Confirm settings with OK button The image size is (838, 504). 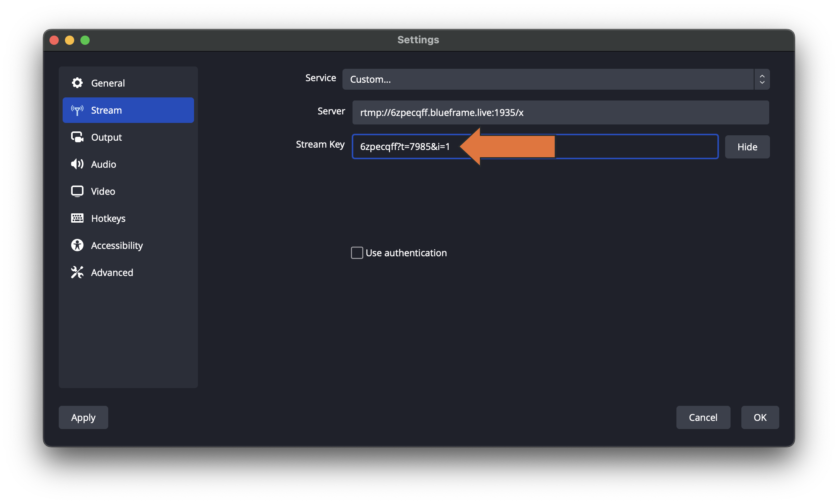(x=760, y=417)
